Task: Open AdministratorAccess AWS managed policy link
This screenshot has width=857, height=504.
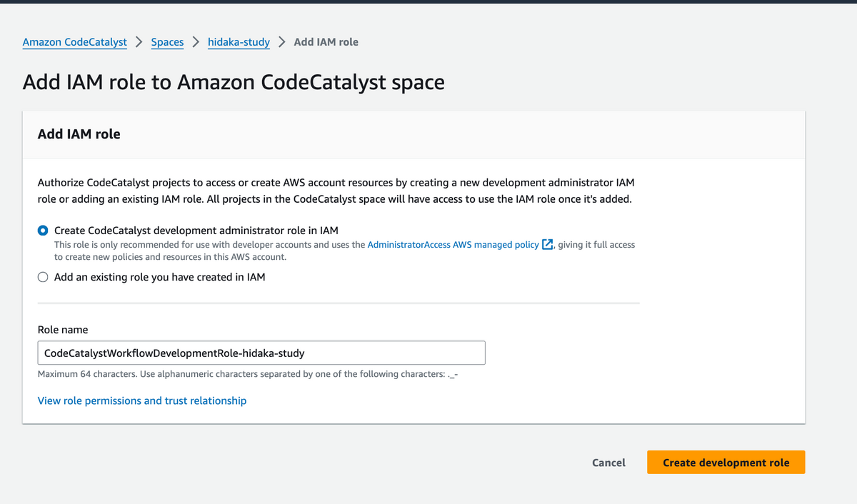Action: [x=453, y=245]
